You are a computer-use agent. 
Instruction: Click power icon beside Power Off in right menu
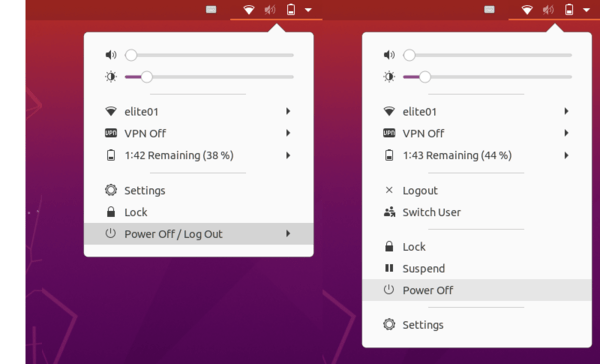point(389,289)
